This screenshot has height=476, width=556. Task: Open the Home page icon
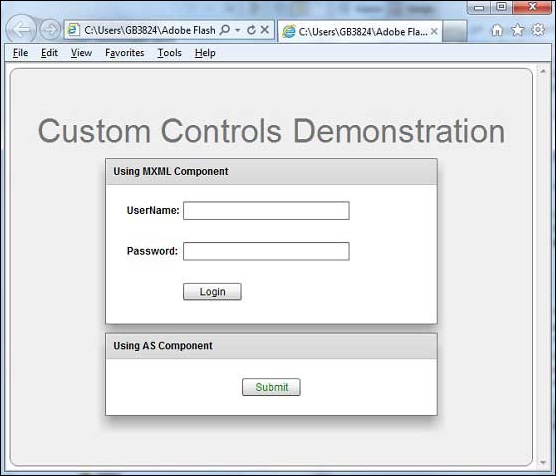tap(497, 30)
